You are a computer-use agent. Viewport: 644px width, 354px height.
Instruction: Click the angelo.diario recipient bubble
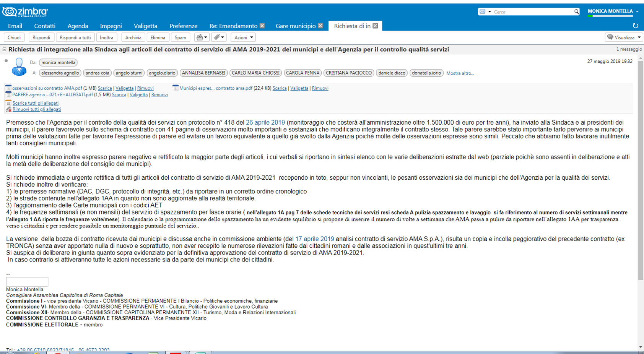coord(162,73)
